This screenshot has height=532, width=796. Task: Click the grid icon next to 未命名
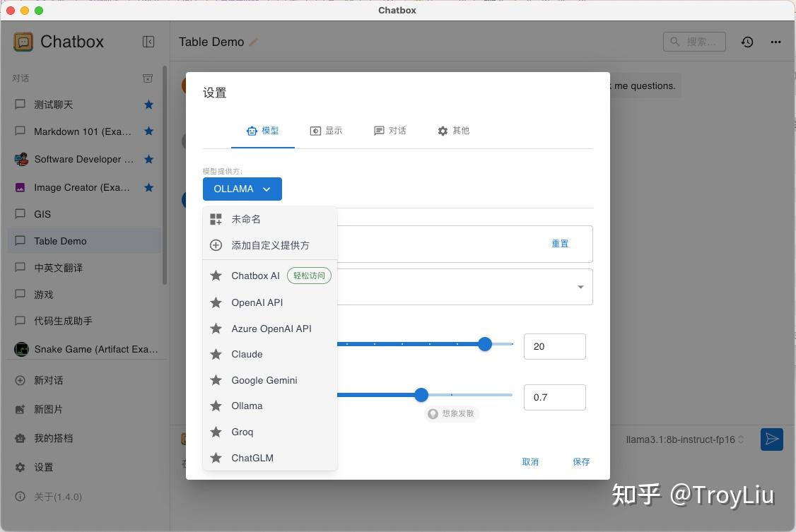(216, 219)
